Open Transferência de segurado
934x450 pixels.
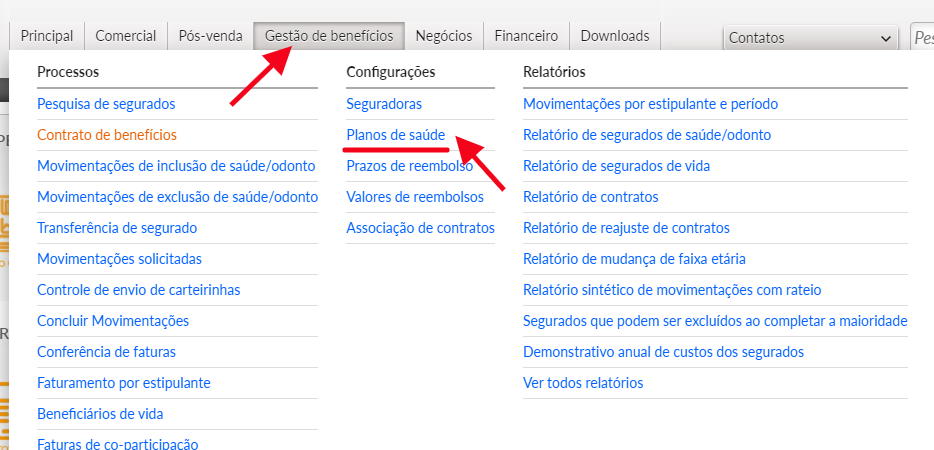(117, 228)
